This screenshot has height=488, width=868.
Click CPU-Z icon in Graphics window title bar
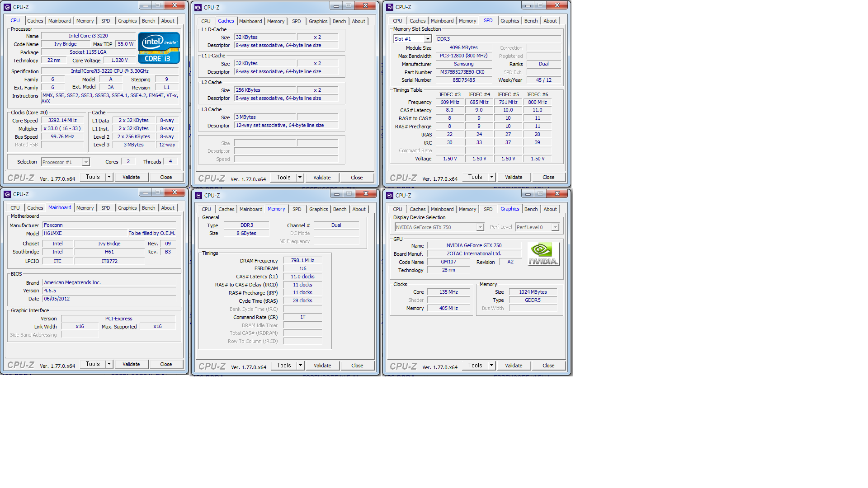390,196
